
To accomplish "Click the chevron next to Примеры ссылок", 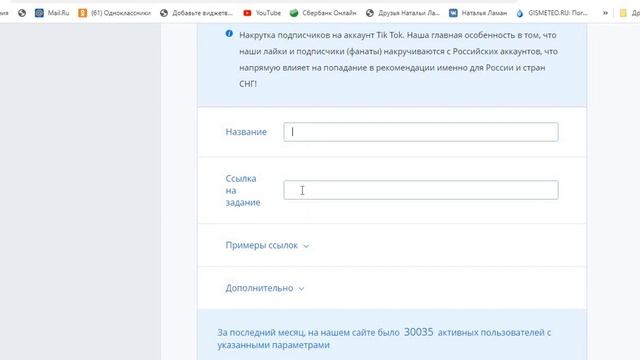I will [306, 246].
